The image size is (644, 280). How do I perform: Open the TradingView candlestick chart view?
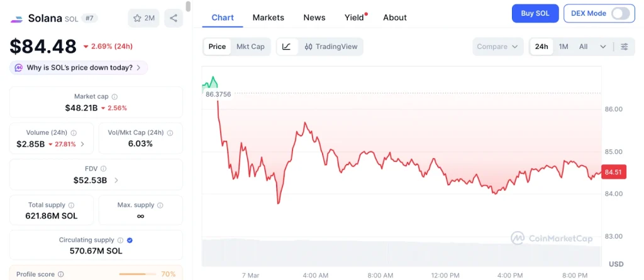330,46
